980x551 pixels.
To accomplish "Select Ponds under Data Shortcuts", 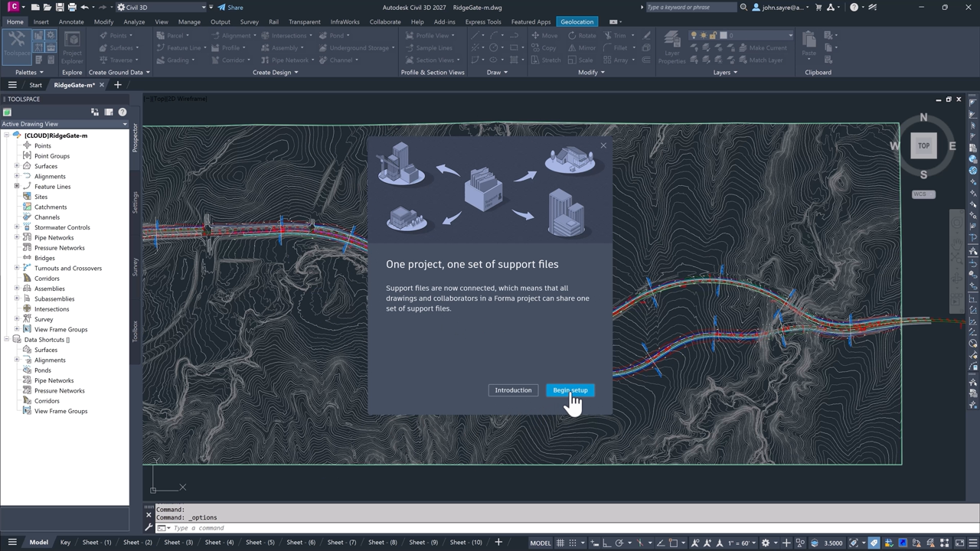I will point(42,370).
